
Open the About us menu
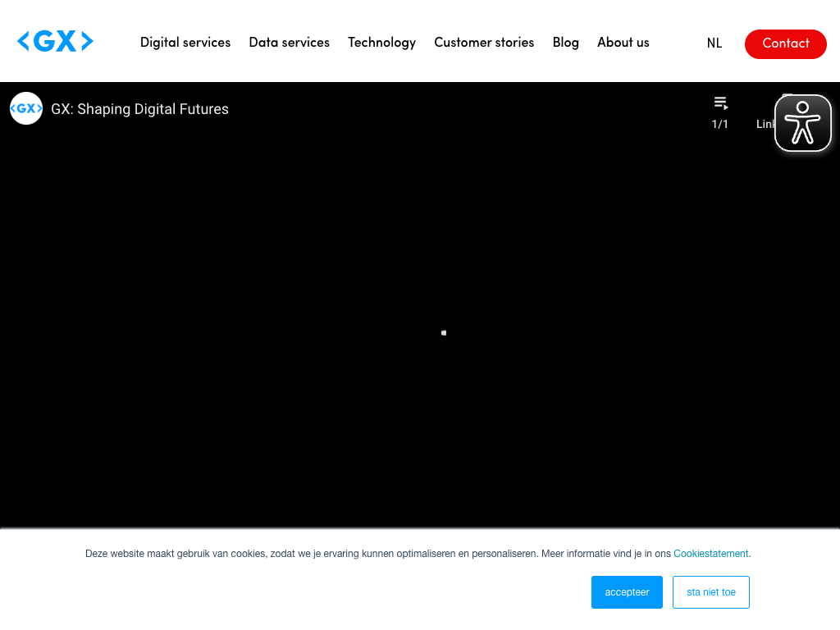pos(623,43)
